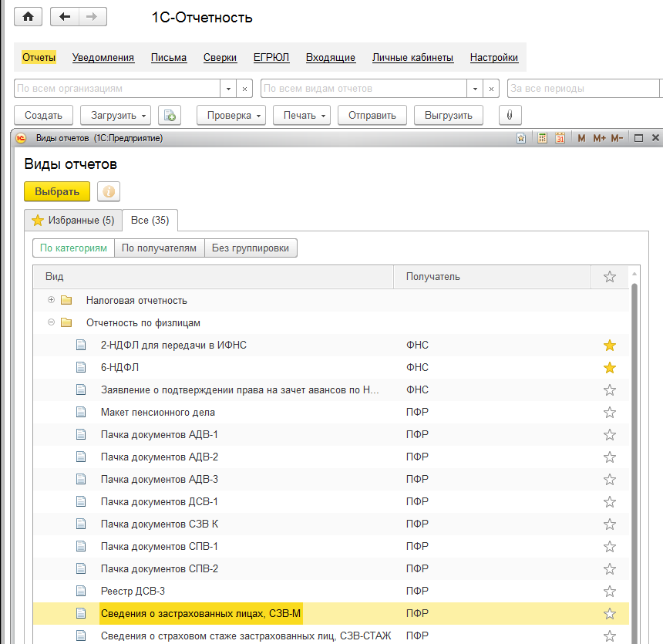The height and width of the screenshot is (644, 663).
Task: Click the M+ memory button in title bar
Action: [599, 138]
